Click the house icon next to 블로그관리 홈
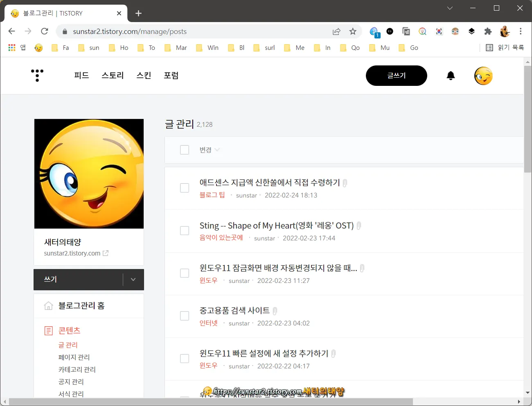 (x=49, y=305)
